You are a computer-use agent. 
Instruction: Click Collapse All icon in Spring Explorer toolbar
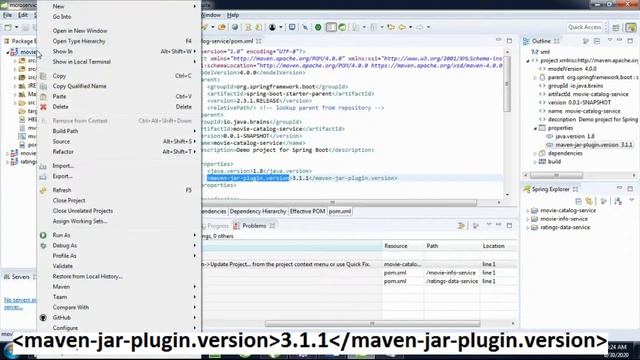[x=578, y=201]
